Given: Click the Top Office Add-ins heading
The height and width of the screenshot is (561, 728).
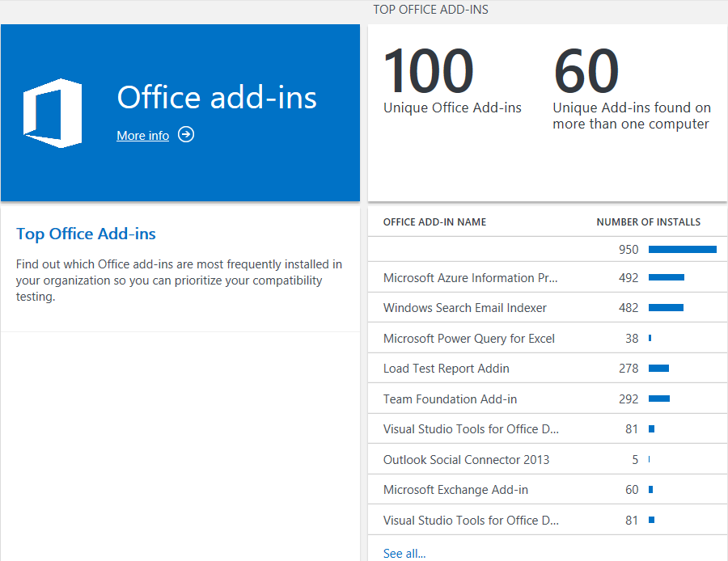Looking at the screenshot, I should pos(86,234).
